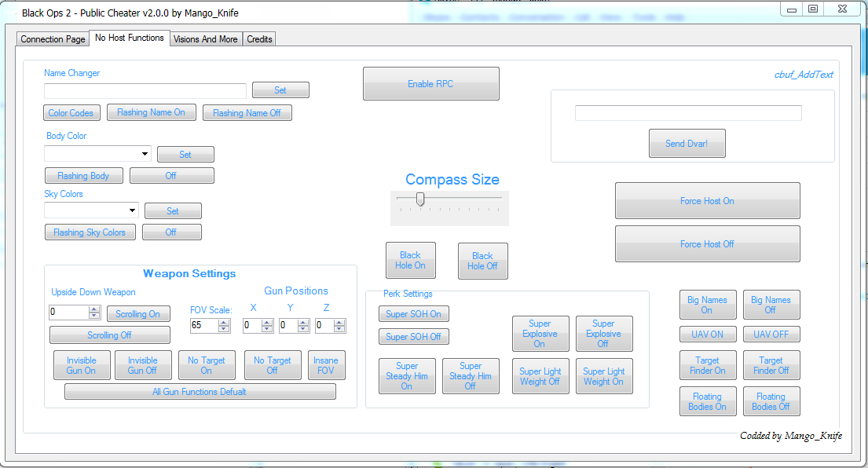Click Force Host On
This screenshot has width=868, height=468.
coord(708,201)
